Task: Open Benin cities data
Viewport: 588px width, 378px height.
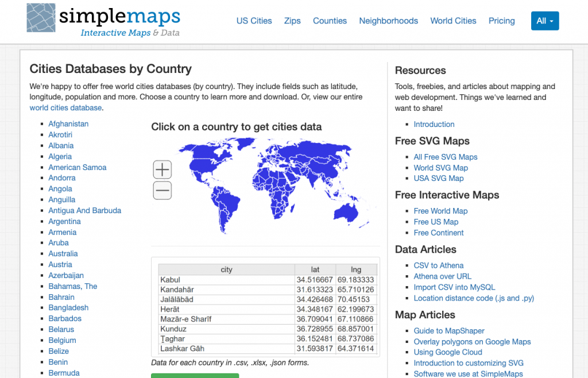Action: (x=58, y=362)
